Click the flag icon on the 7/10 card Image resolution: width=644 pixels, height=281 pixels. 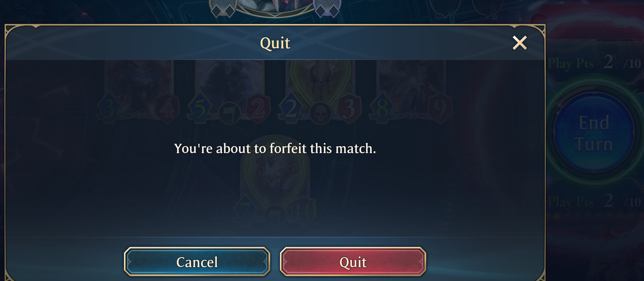coord(275,216)
